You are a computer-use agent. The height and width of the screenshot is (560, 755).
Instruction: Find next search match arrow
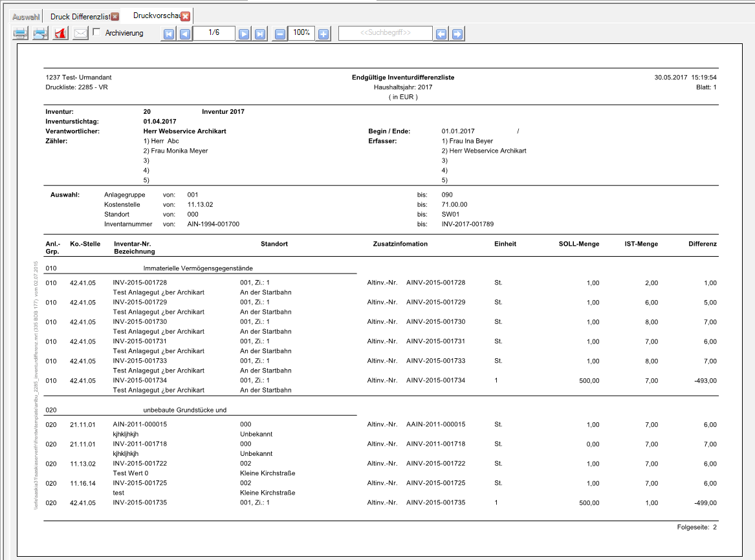pyautogui.click(x=457, y=34)
